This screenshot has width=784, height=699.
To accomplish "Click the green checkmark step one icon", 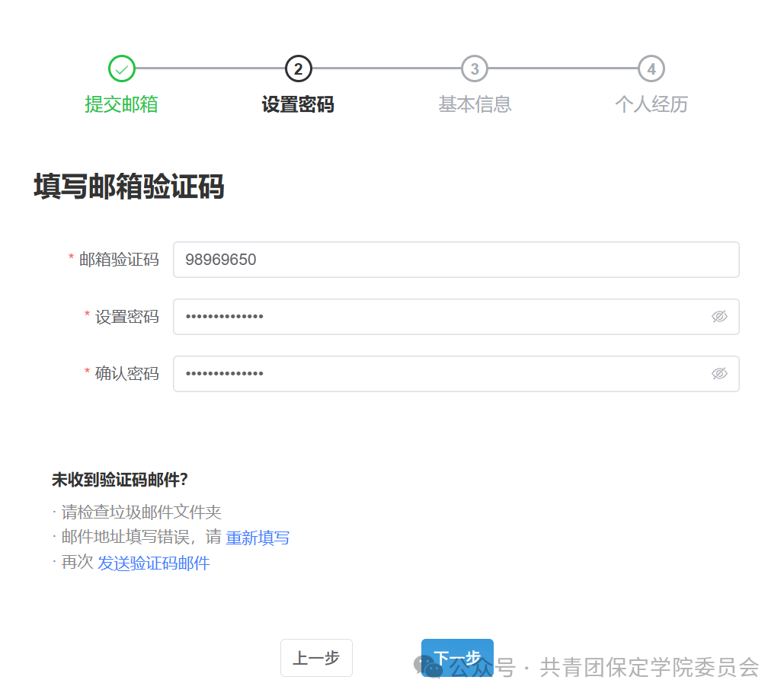I will click(x=121, y=69).
